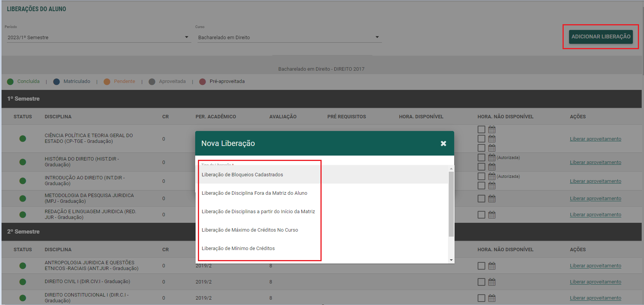Click the red Pré-aproveitada legend dot

click(x=202, y=81)
